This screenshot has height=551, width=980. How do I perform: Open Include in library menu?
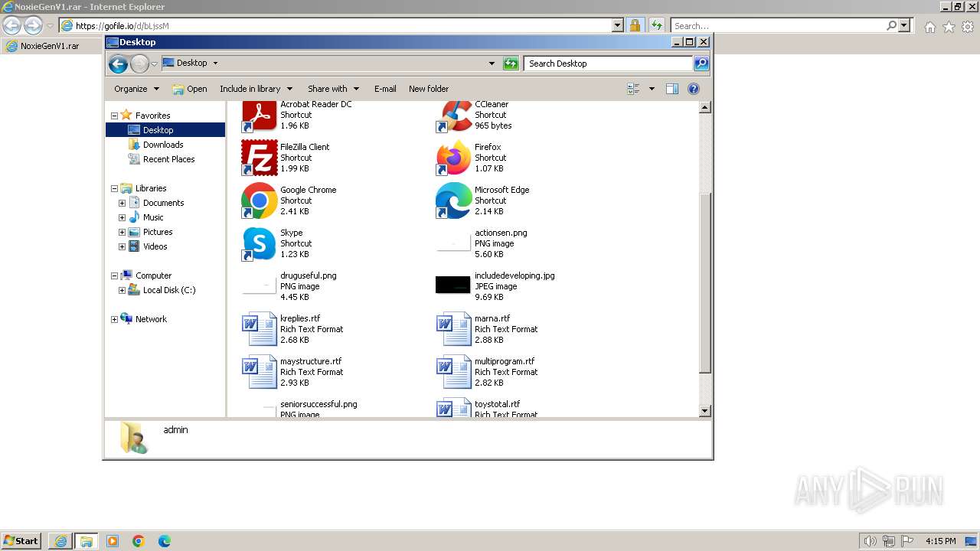click(256, 89)
